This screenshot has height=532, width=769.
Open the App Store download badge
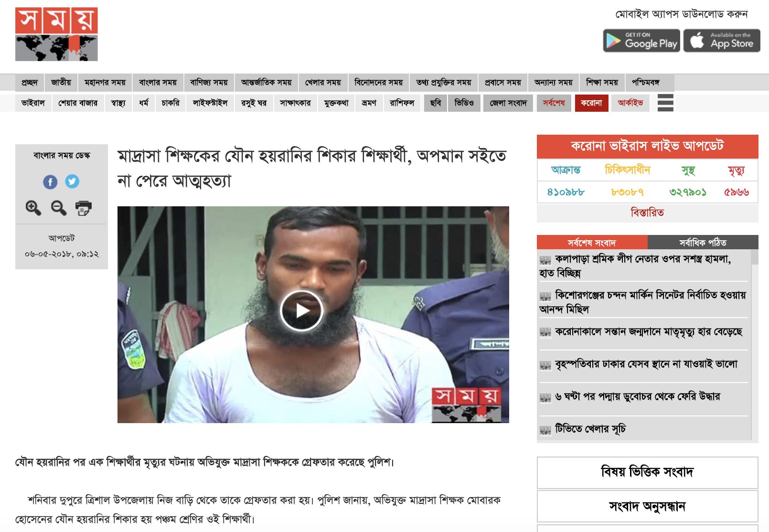click(722, 41)
